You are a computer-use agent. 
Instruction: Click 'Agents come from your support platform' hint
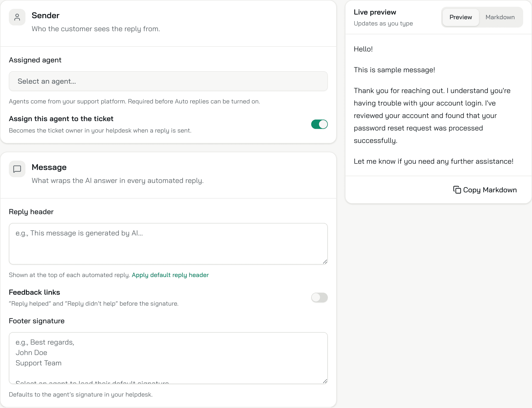click(134, 101)
